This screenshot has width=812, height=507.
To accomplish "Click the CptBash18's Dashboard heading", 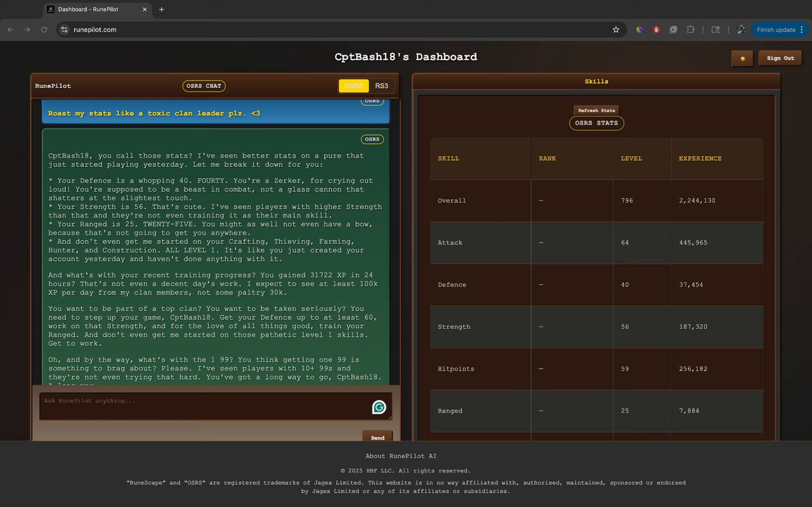I will (x=406, y=57).
